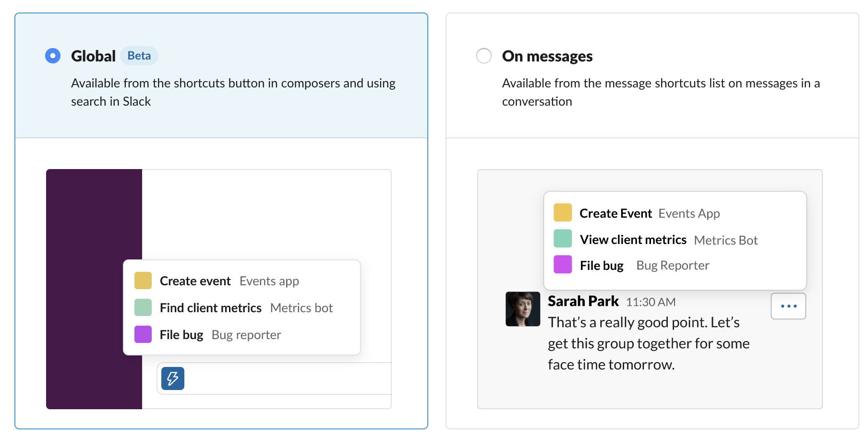
Task: Click Sarah Park's avatar photo
Action: click(x=523, y=309)
